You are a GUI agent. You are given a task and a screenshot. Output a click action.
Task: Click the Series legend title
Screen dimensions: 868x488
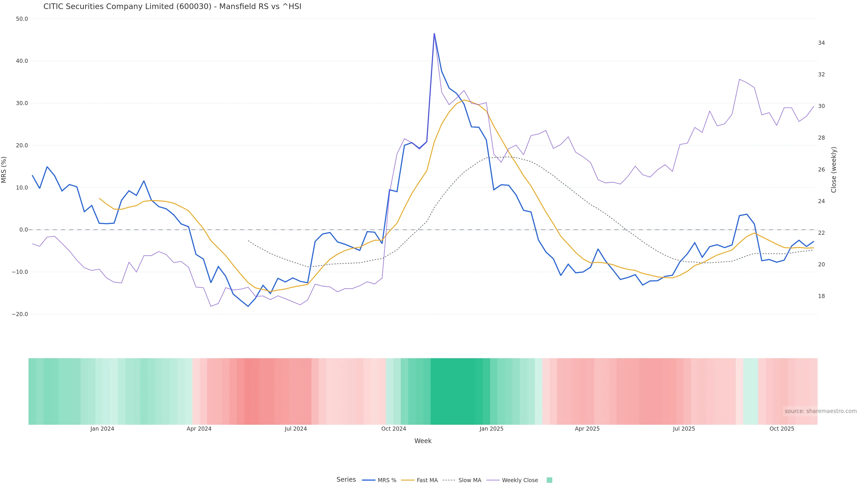pos(346,479)
